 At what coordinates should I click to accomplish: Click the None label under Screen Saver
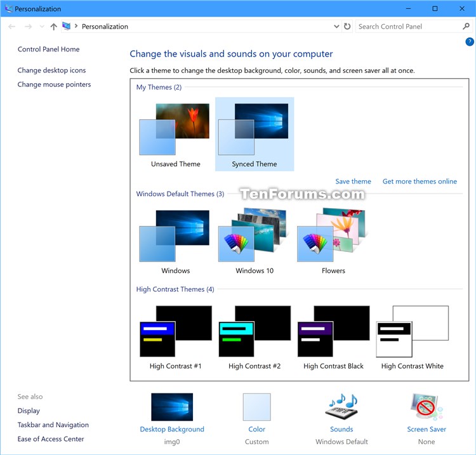click(426, 442)
